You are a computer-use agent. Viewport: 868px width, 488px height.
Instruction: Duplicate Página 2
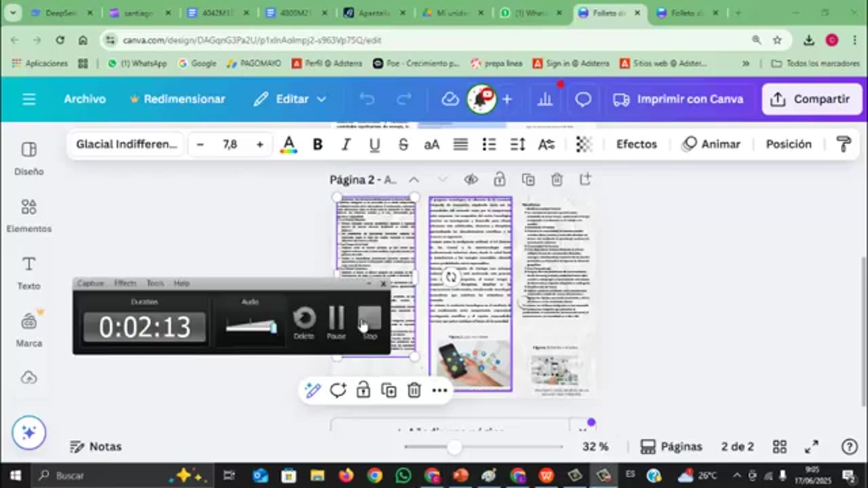(x=528, y=180)
